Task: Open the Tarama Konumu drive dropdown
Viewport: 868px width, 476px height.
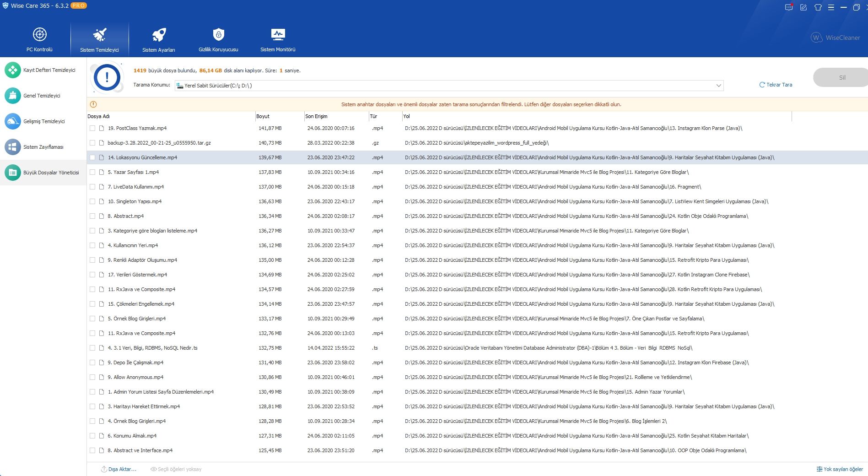Action: pos(719,86)
